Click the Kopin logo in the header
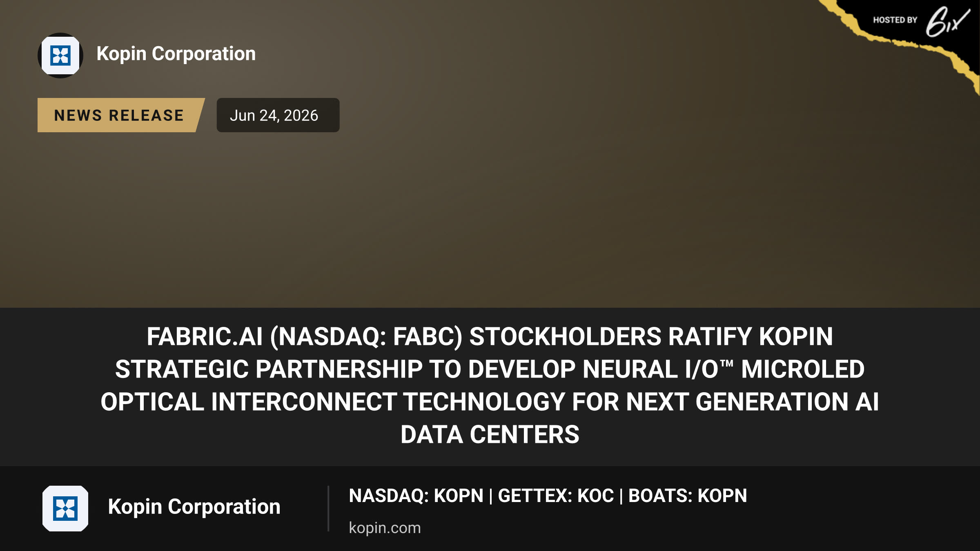Image resolution: width=980 pixels, height=551 pixels. (60, 55)
